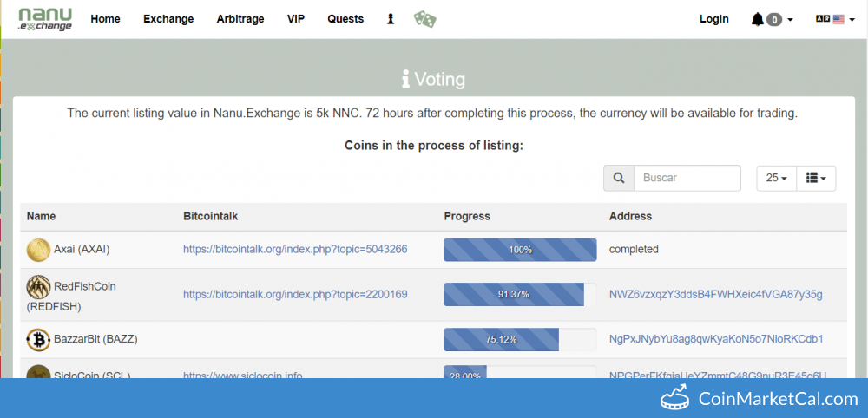Open the column list view dropdown
The height and width of the screenshot is (418, 868).
816,178
